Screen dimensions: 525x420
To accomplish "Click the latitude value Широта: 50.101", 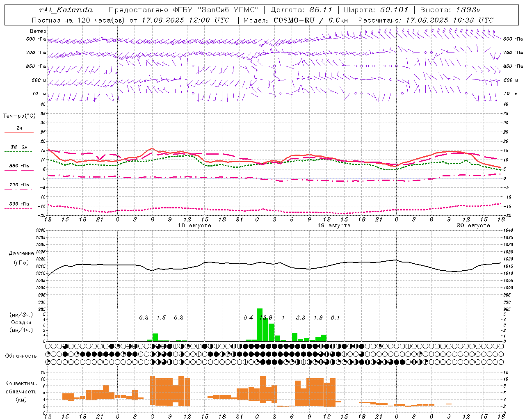I will 375,10.
